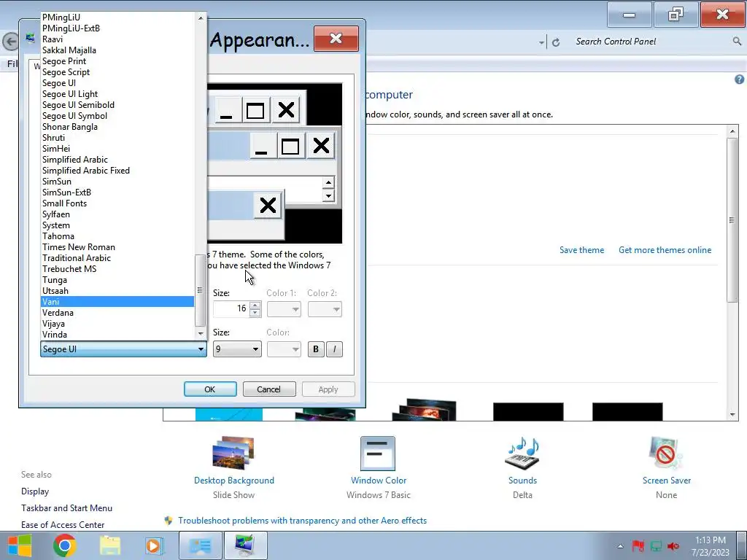Click the network tray icon
747x560 pixels.
656,546
